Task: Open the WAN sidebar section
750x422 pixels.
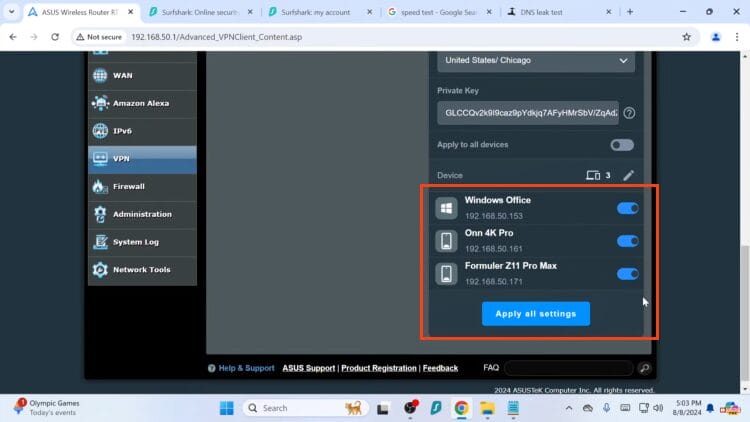Action: click(142, 76)
